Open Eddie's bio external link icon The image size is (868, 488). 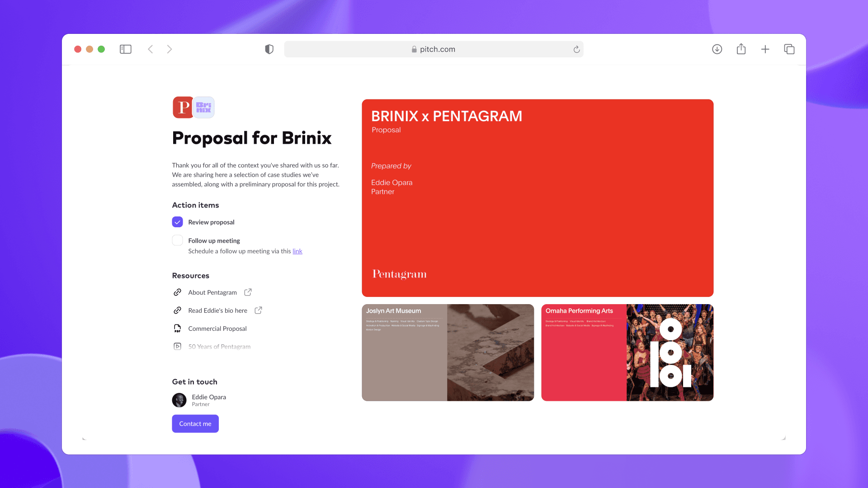pyautogui.click(x=258, y=310)
